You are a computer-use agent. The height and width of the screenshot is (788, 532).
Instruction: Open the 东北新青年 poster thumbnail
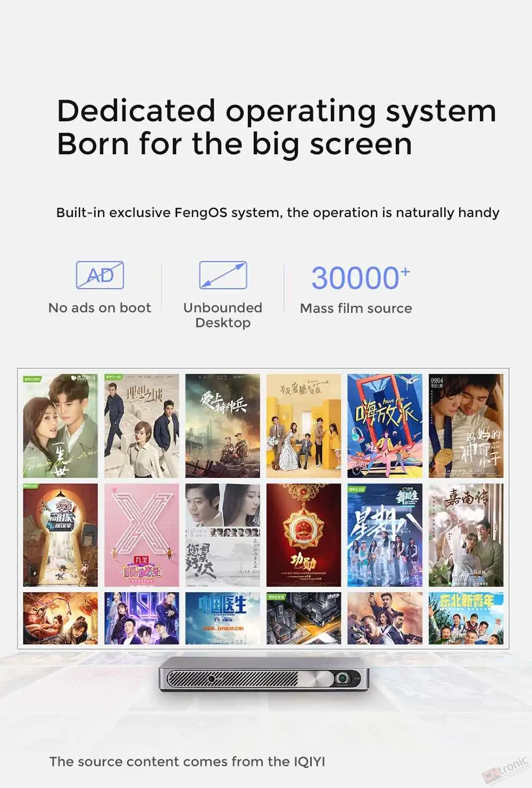(x=465, y=618)
